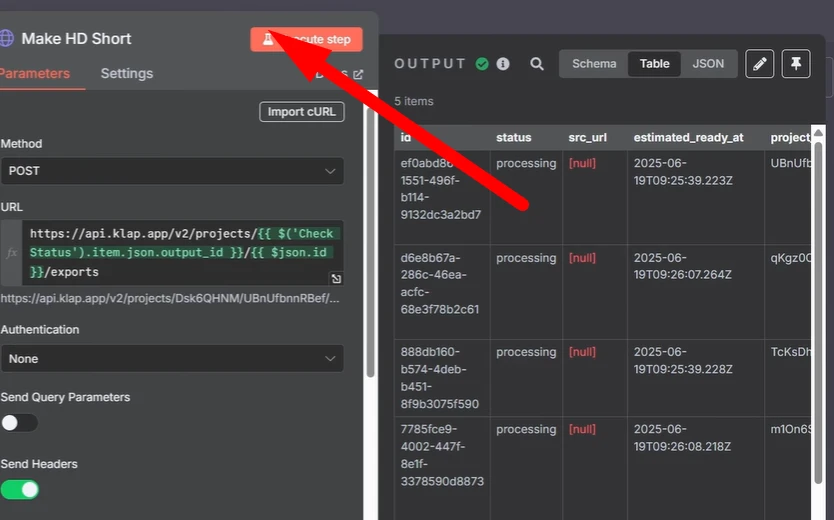This screenshot has width=834, height=520.
Task: Open the Method dropdown showing POST
Action: (172, 171)
